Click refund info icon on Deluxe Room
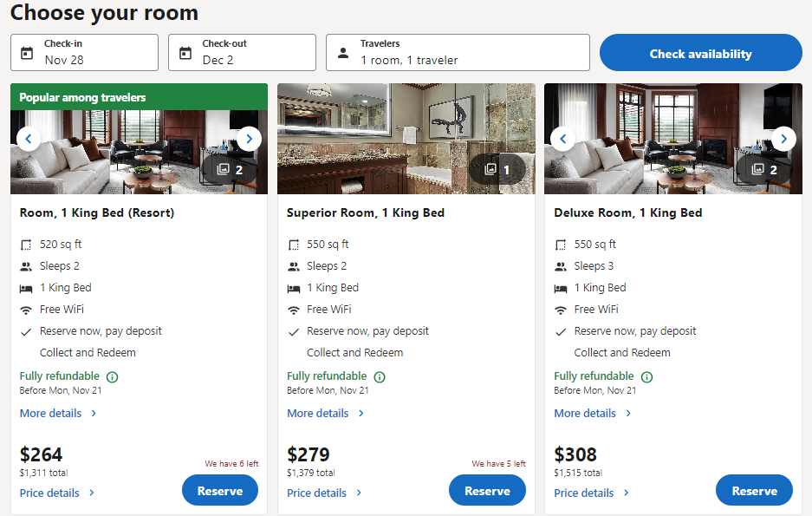 [646, 377]
